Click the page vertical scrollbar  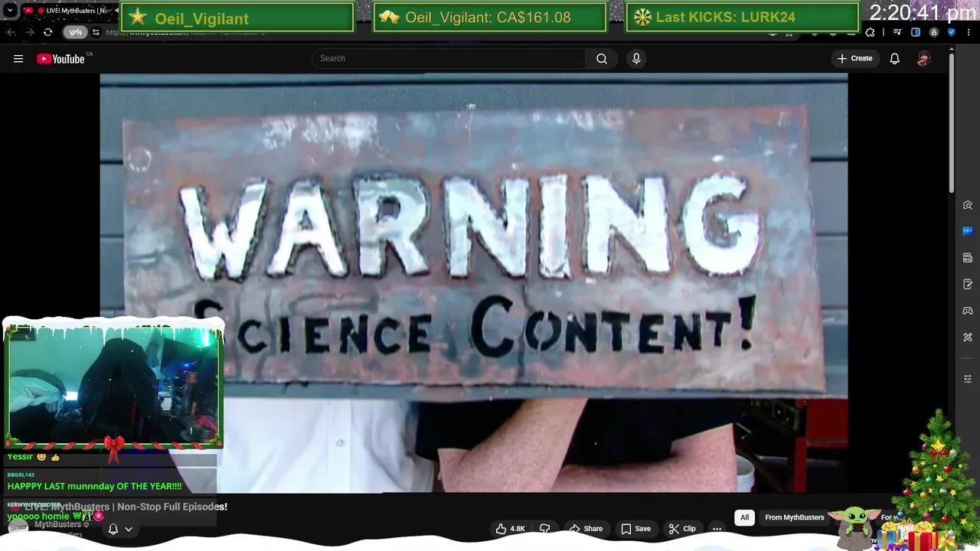952,122
